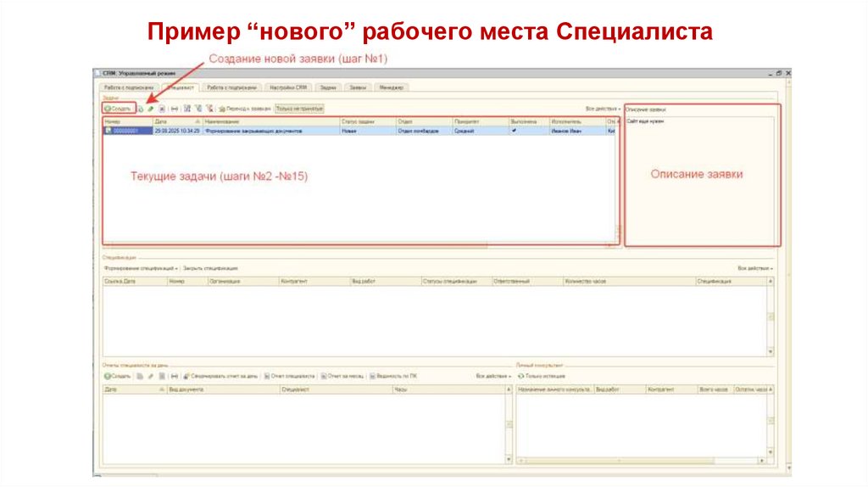Click the down arrow of the reports table scrollbar
Image resolution: width=868 pixels, height=487 pixels.
pos(509,459)
